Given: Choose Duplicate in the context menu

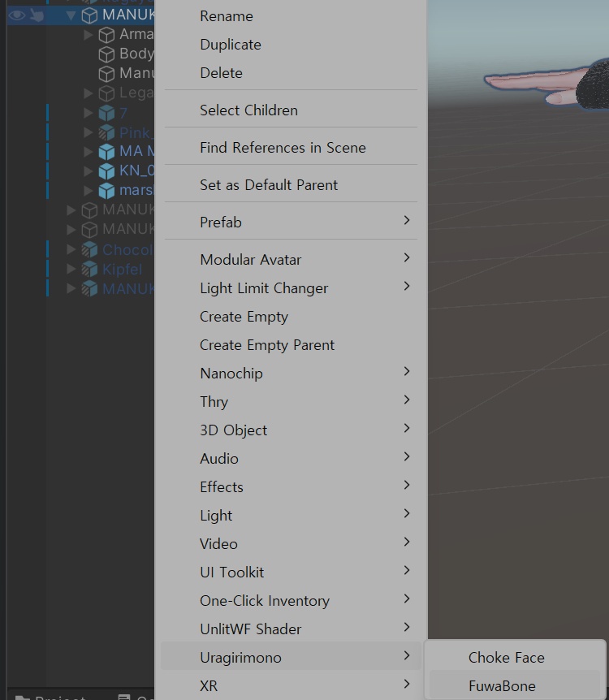Looking at the screenshot, I should point(290,45).
